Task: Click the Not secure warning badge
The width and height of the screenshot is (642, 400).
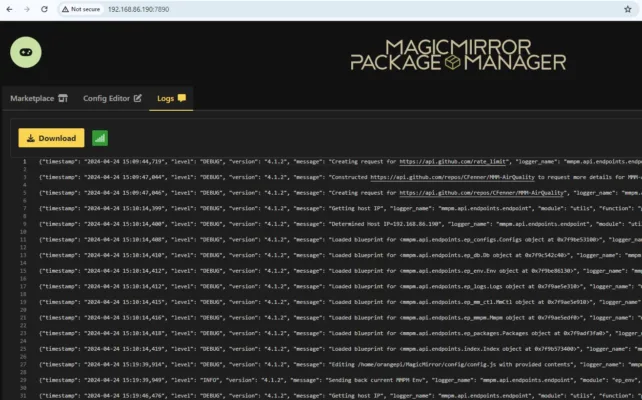Action: click(81, 9)
